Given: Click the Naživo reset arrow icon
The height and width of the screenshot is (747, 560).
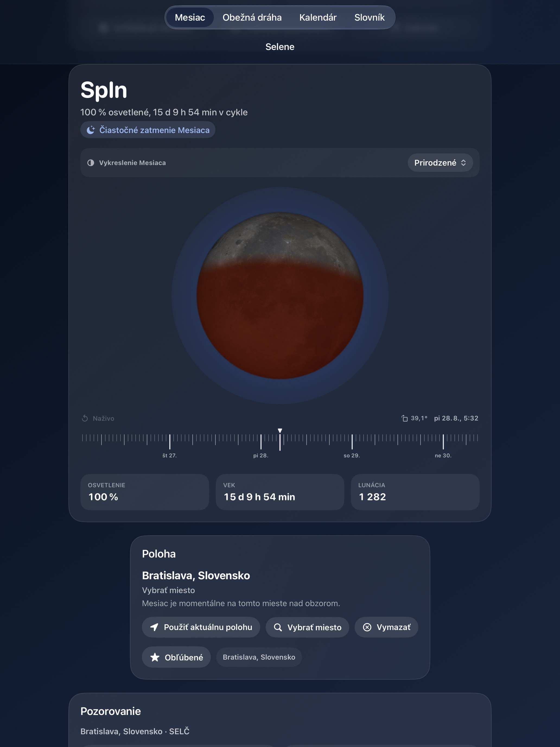Looking at the screenshot, I should coord(85,418).
